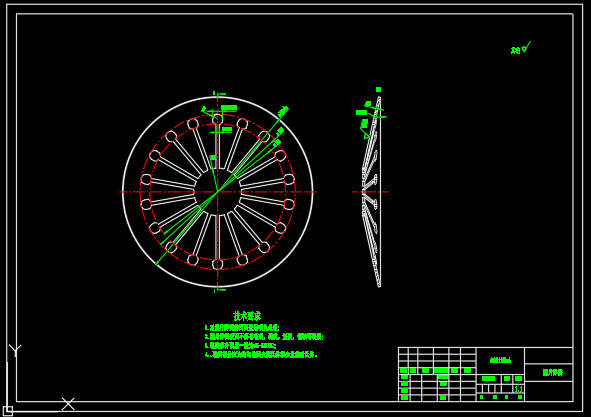Select the first technical requirement line
The width and height of the screenshot is (591, 417).
click(x=242, y=328)
